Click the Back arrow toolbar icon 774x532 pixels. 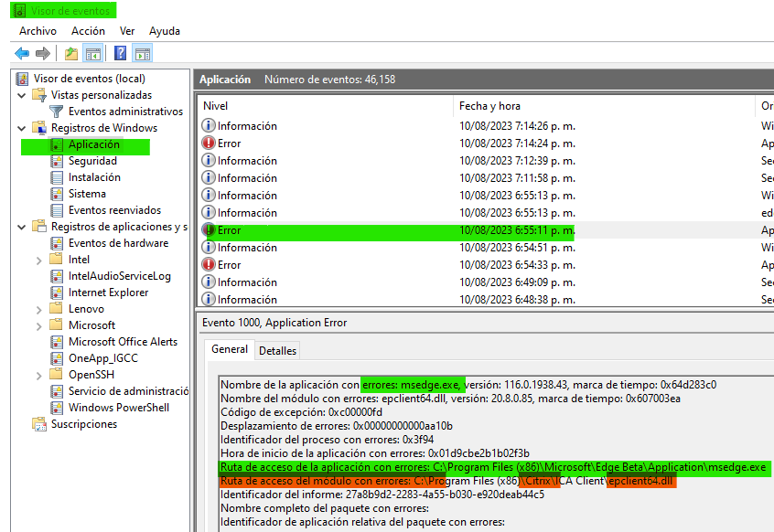pos(22,53)
